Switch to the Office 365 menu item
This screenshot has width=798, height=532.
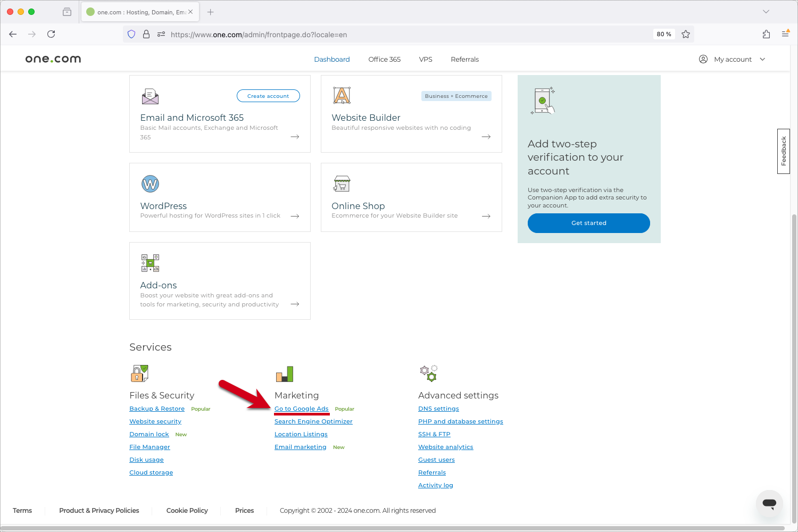pos(384,59)
